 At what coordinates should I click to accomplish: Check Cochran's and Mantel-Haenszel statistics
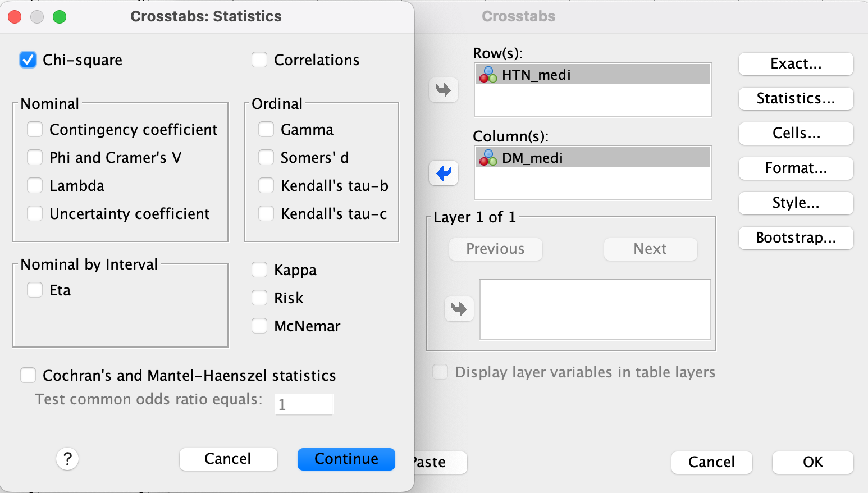pyautogui.click(x=28, y=376)
